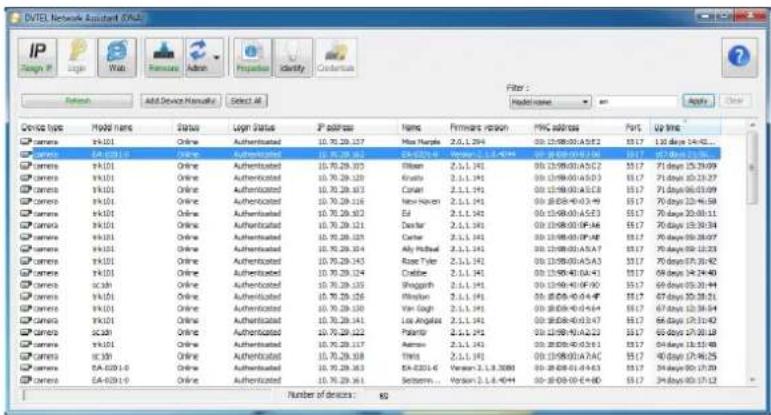Select the 'Rose Tyler' name cell
The height and width of the screenshot is (415, 771).
coord(419,261)
